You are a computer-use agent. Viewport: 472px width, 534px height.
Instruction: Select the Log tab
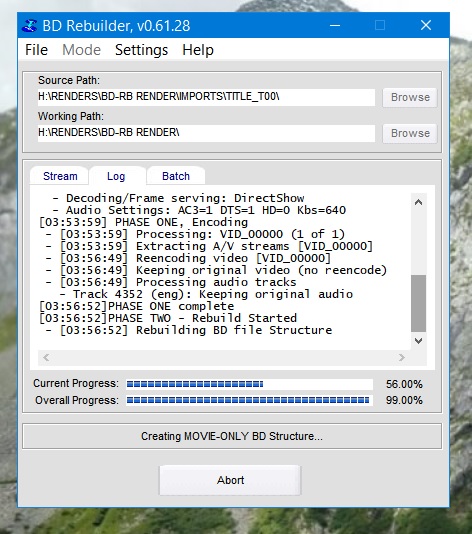(116, 176)
